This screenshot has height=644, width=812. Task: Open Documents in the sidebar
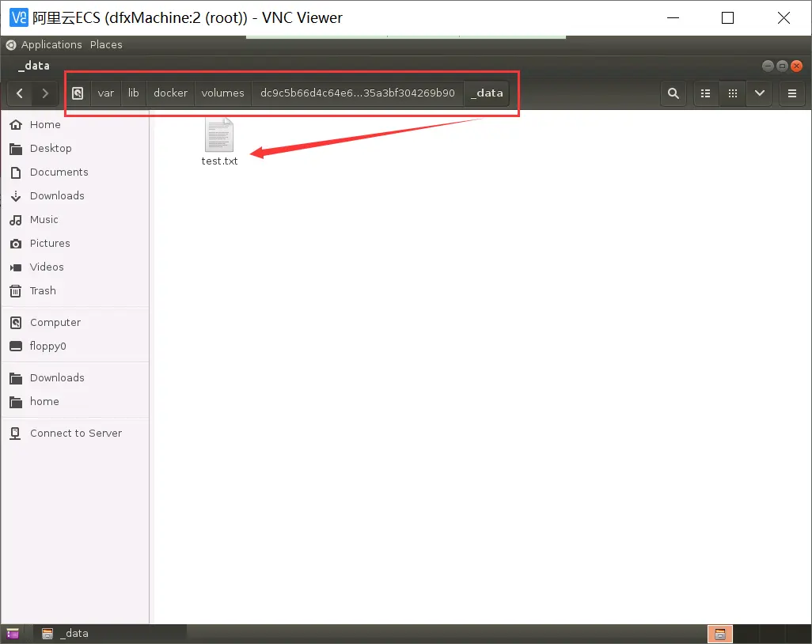tap(75, 172)
